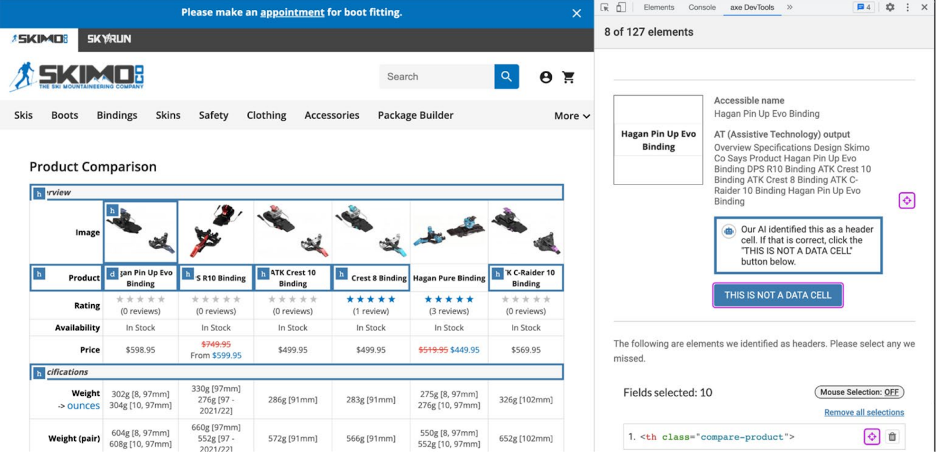
Task: Open DevTools settings gear
Action: click(x=890, y=7)
